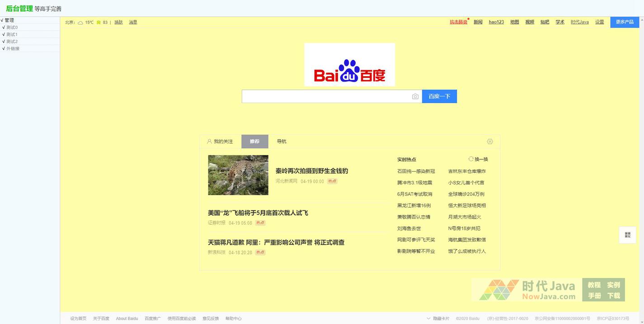Switch to the 推荐 tab
This screenshot has height=324, width=644.
[x=254, y=142]
